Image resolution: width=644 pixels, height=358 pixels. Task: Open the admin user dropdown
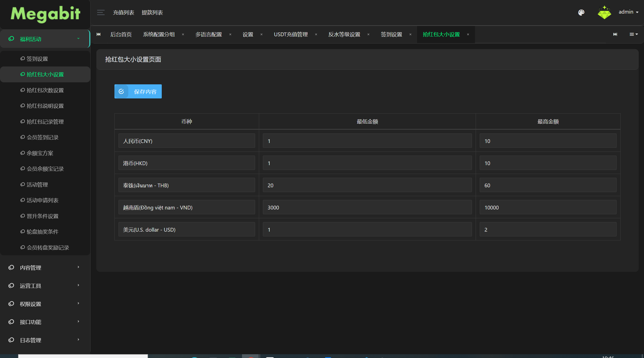pyautogui.click(x=628, y=12)
